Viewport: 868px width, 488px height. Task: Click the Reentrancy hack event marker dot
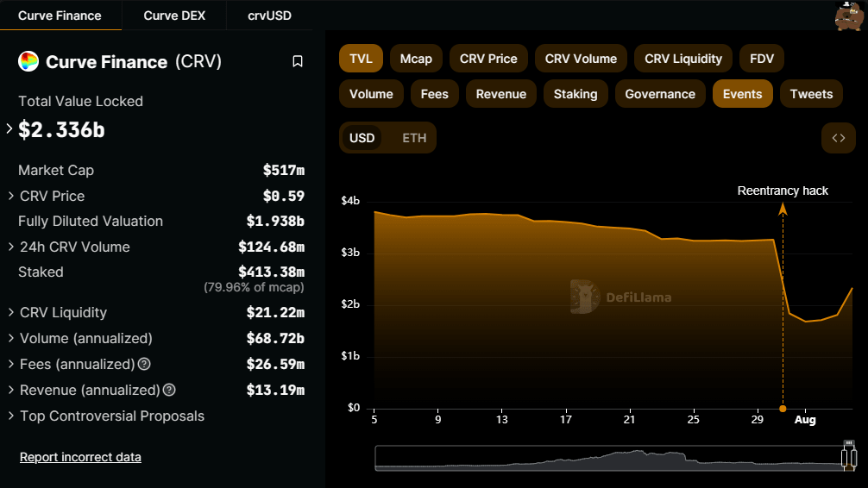click(x=783, y=408)
